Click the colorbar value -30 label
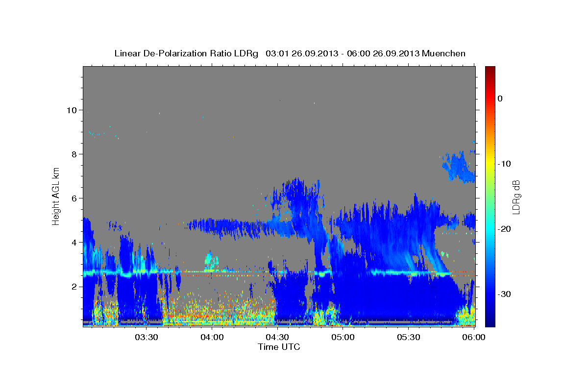The width and height of the screenshot is (588, 392). pos(504,294)
